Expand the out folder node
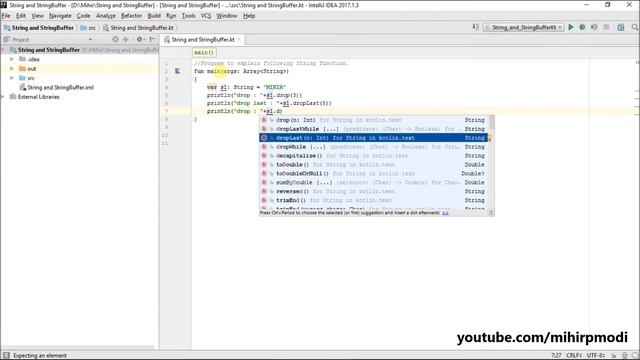The image size is (640, 360). (12, 69)
